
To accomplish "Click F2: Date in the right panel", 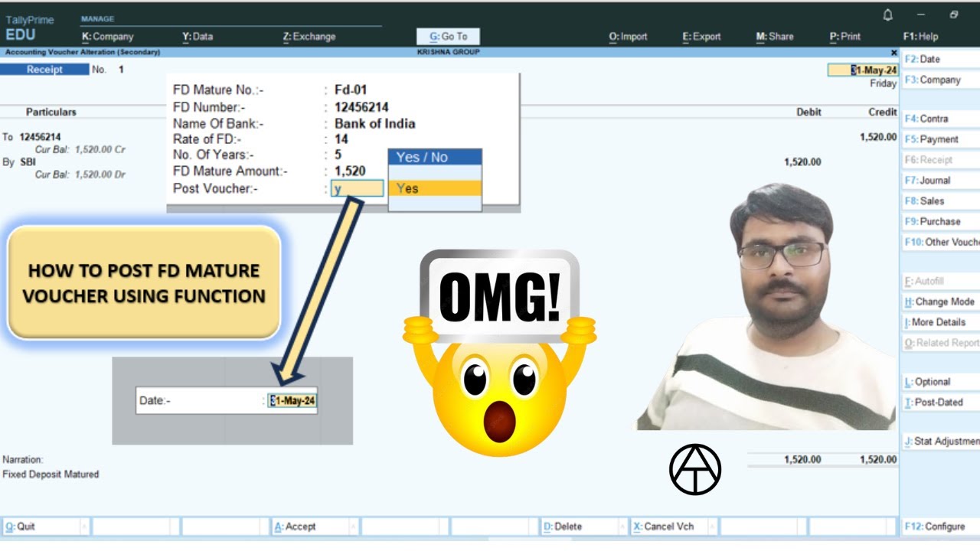I will pyautogui.click(x=941, y=59).
